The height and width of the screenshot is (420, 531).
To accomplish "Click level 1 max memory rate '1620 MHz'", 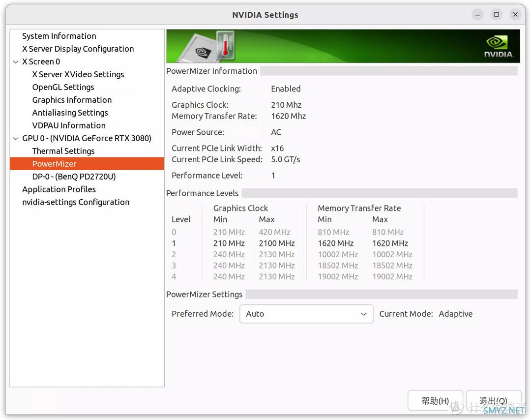I will 390,243.
